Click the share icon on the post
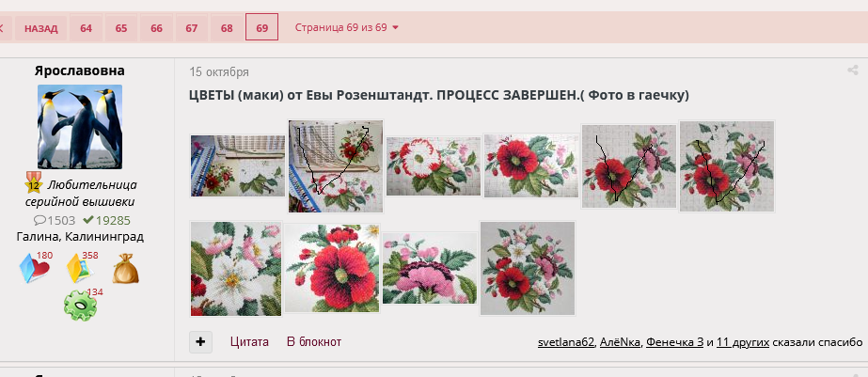Screen dimensions: 868x377 pos(853,71)
